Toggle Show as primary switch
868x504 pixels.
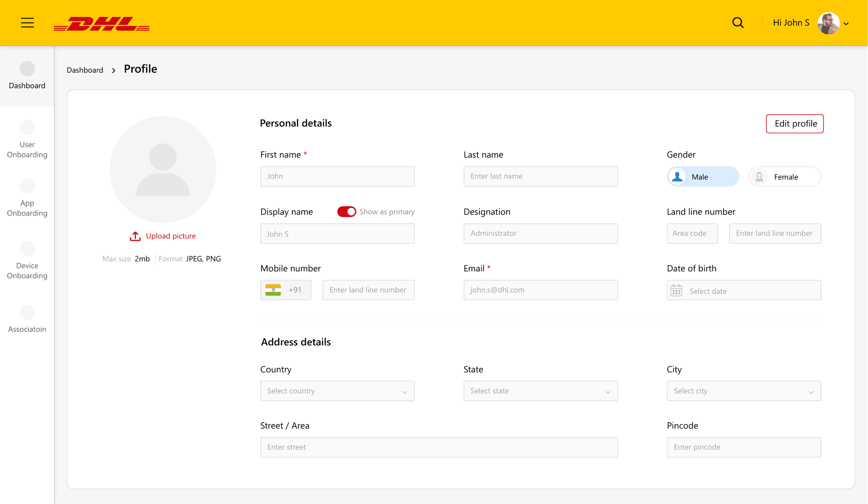pos(347,212)
